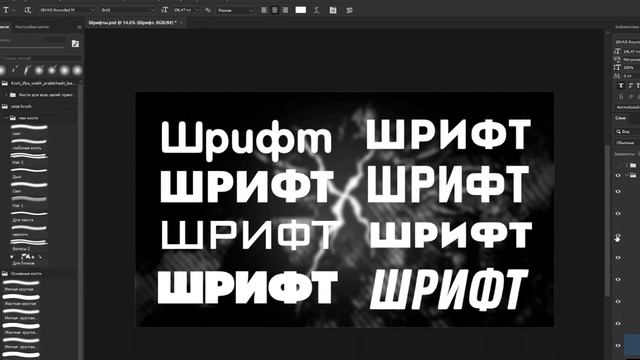Select the Волосы 2 brush
This screenshot has width=640, height=360.
(29, 245)
